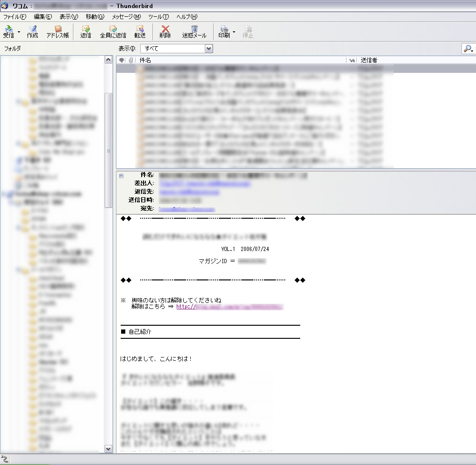Expand the dropdown arrow beside 受信
The image size is (476, 465).
[19, 32]
